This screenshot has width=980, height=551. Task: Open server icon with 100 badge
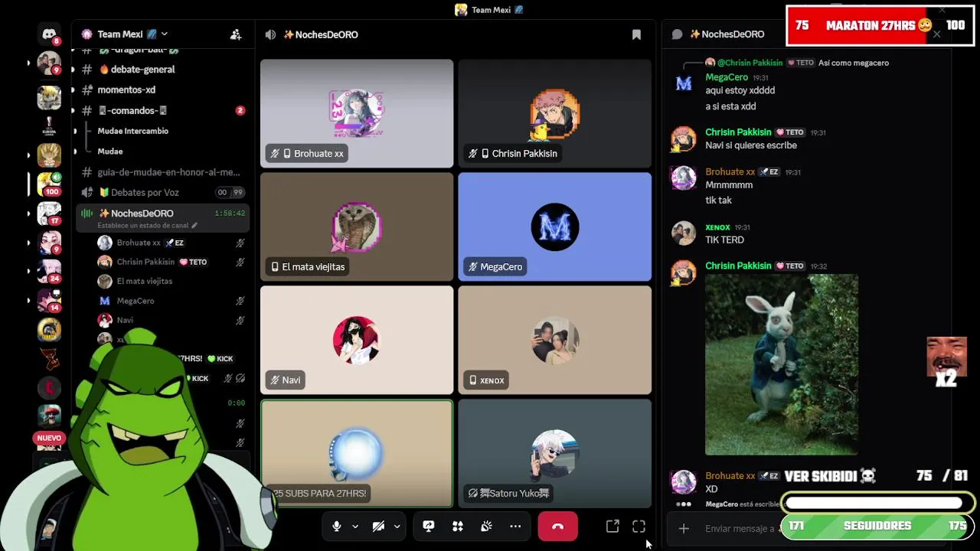pyautogui.click(x=49, y=184)
